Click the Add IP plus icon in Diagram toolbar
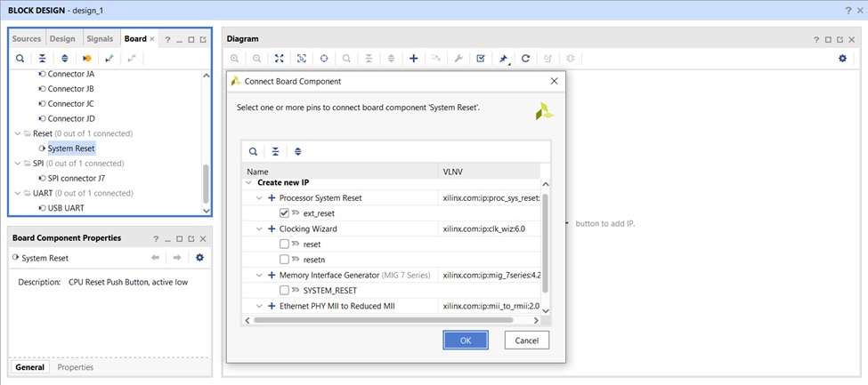 (x=413, y=58)
